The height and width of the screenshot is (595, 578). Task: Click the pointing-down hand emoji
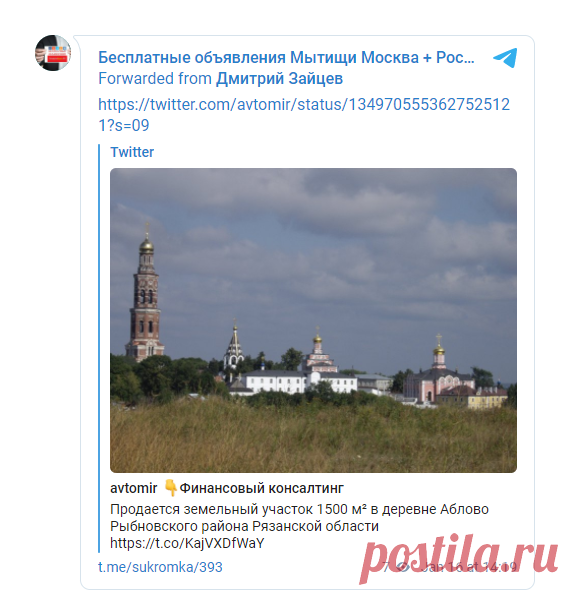[170, 488]
